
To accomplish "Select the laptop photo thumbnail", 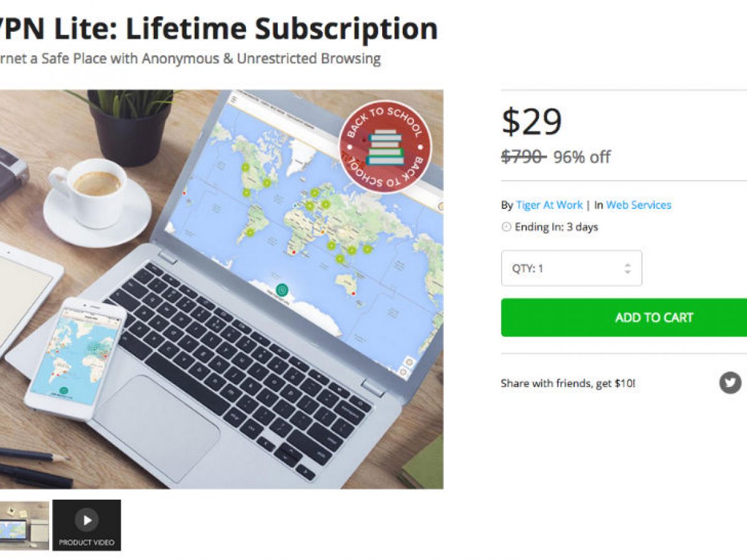I will (24, 525).
